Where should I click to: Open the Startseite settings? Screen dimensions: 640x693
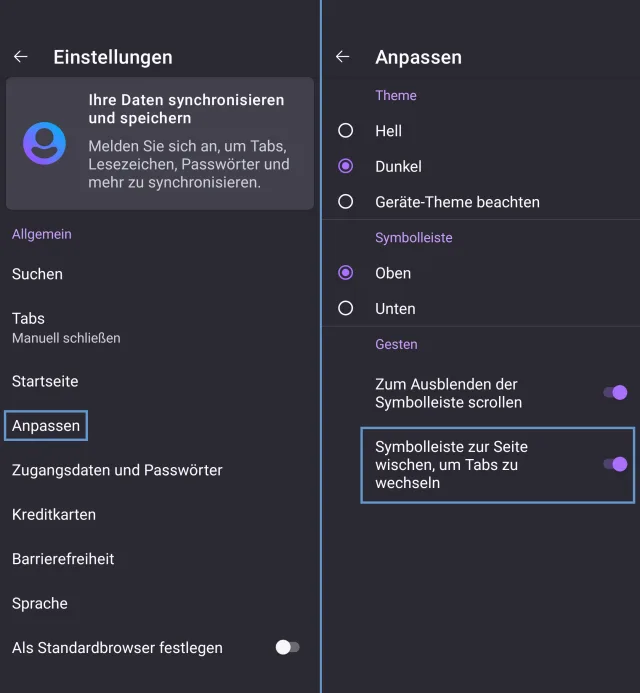(x=45, y=381)
